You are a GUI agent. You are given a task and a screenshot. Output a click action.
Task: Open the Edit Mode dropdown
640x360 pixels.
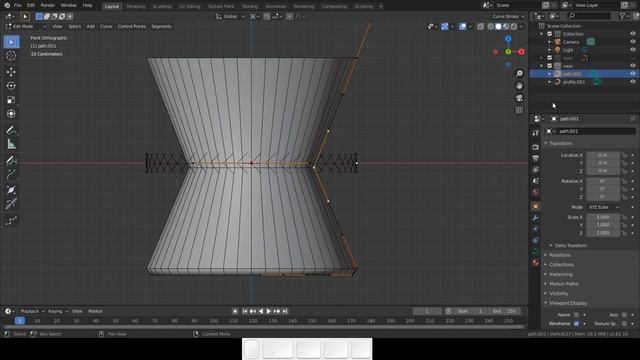[x=26, y=27]
